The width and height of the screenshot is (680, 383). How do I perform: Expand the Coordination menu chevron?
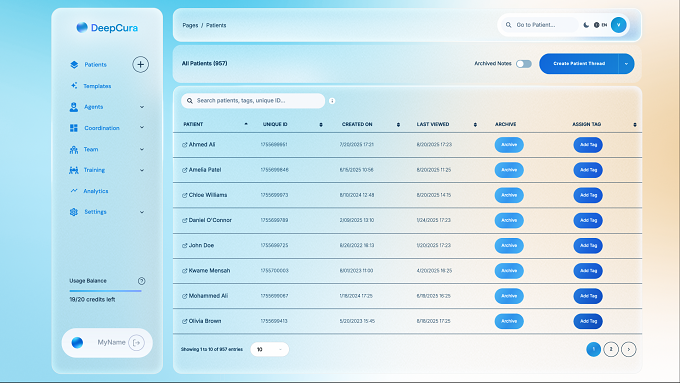142,128
